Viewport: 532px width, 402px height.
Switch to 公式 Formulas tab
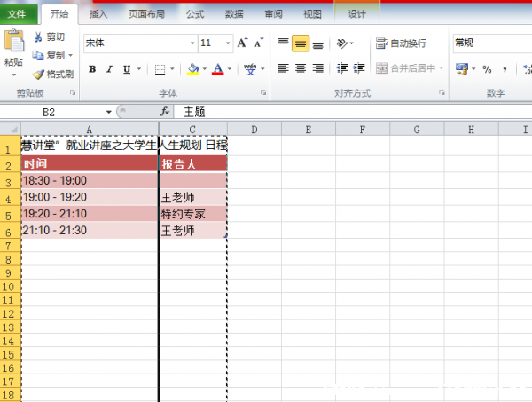pyautogui.click(x=195, y=14)
